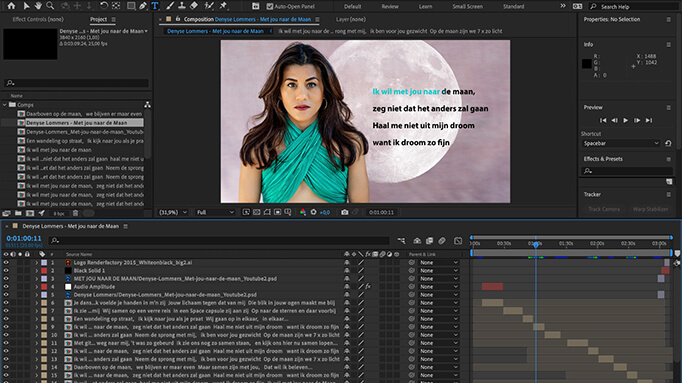
Task: Open the Spacebar shortcut dropdown
Action: [621, 143]
